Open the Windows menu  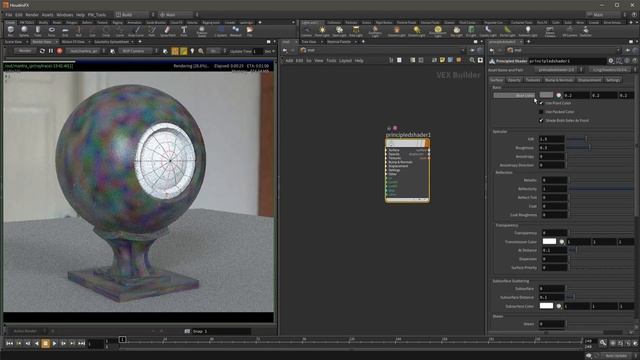coord(64,15)
